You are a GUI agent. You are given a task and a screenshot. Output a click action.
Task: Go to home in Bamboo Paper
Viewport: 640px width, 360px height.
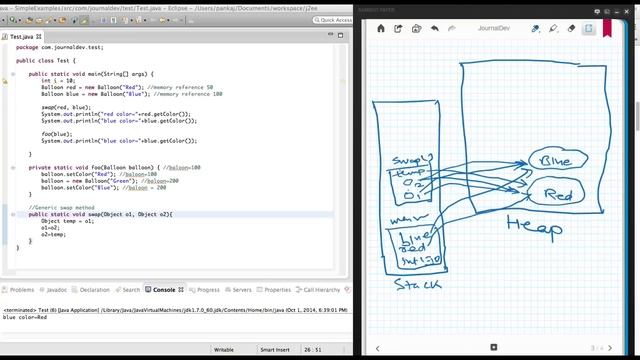click(381, 28)
